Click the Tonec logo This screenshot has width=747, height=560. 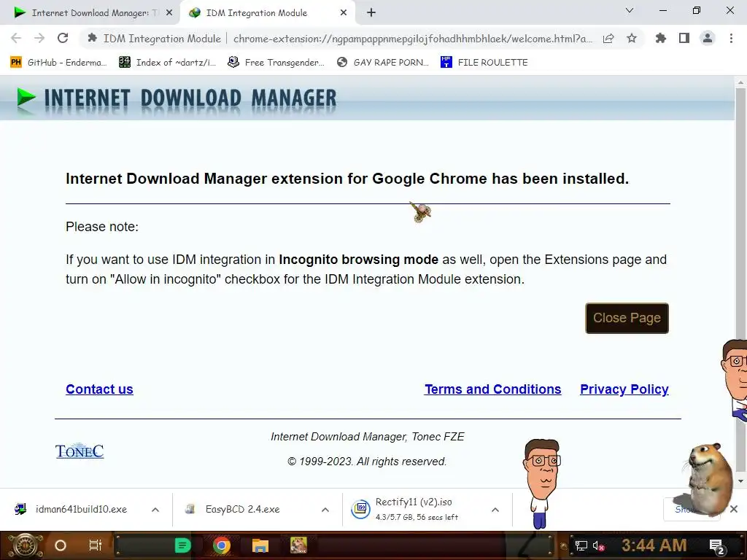pyautogui.click(x=80, y=451)
